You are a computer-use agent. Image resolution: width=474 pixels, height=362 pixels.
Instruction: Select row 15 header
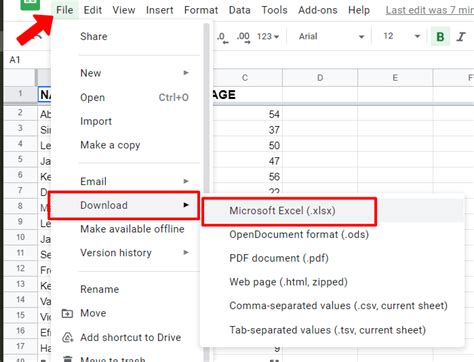click(20, 315)
